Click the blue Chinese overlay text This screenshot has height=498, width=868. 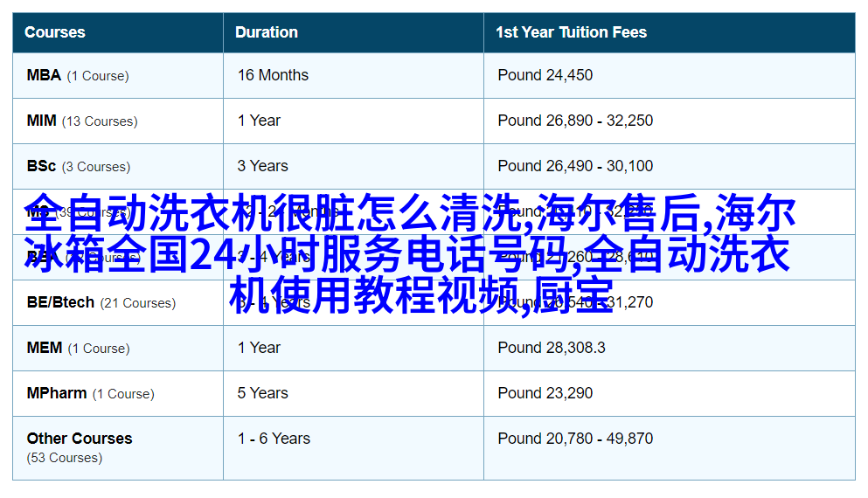click(411, 253)
